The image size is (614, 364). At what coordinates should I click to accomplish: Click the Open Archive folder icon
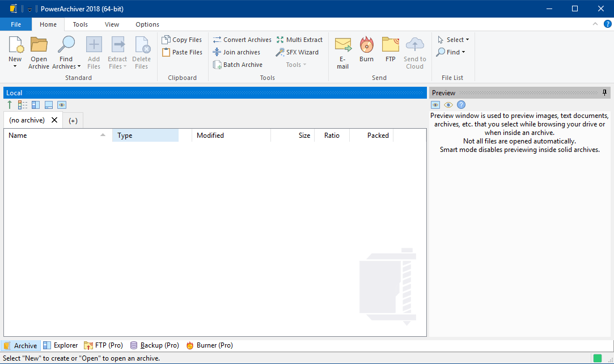tap(39, 45)
